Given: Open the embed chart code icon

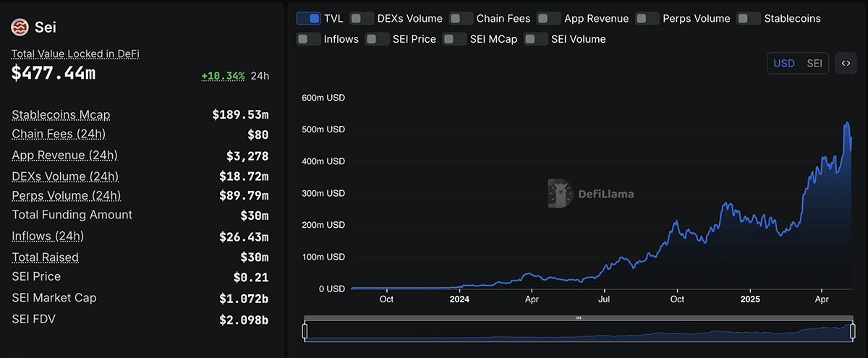Looking at the screenshot, I should pos(846,63).
